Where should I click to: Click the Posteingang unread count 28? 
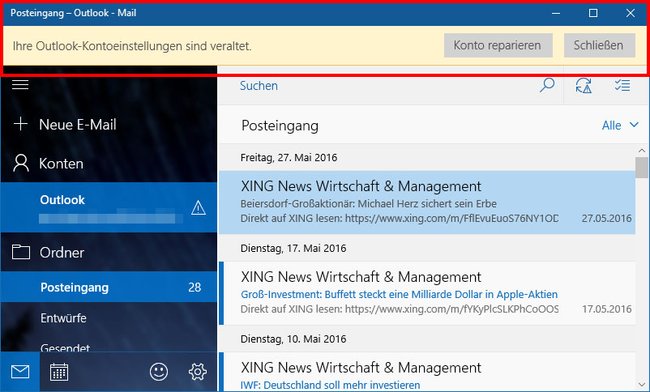point(194,287)
